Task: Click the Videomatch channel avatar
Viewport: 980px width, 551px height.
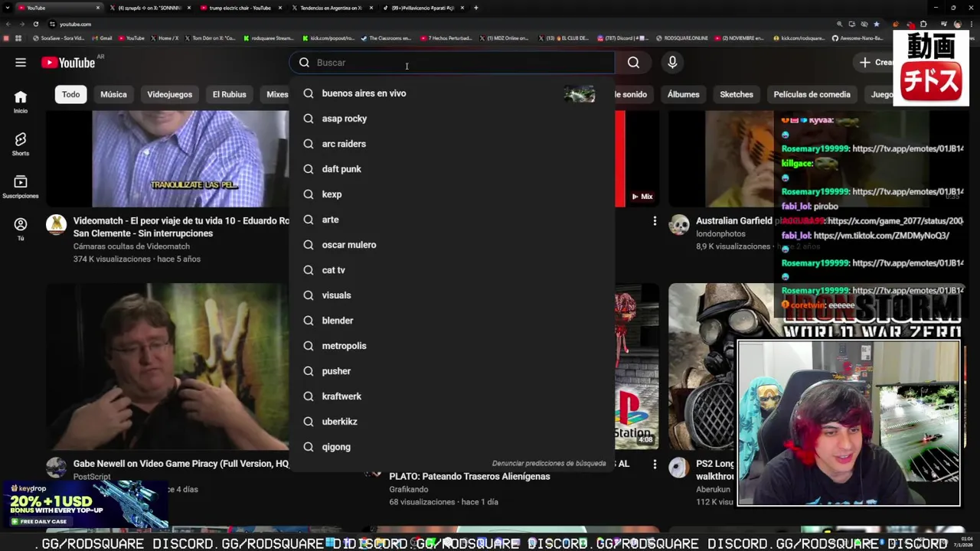Action: point(56,224)
